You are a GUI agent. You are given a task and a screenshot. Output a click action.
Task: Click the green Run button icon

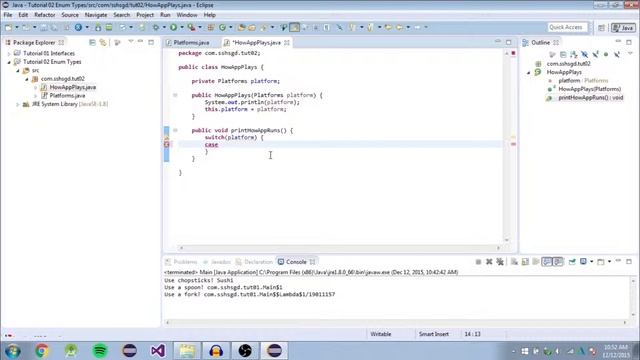point(173,27)
